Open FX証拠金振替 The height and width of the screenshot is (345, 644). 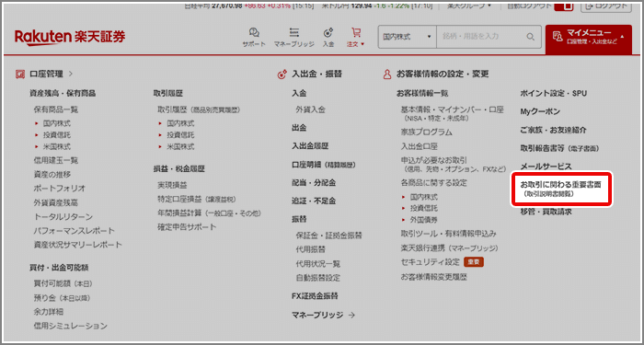(x=315, y=296)
